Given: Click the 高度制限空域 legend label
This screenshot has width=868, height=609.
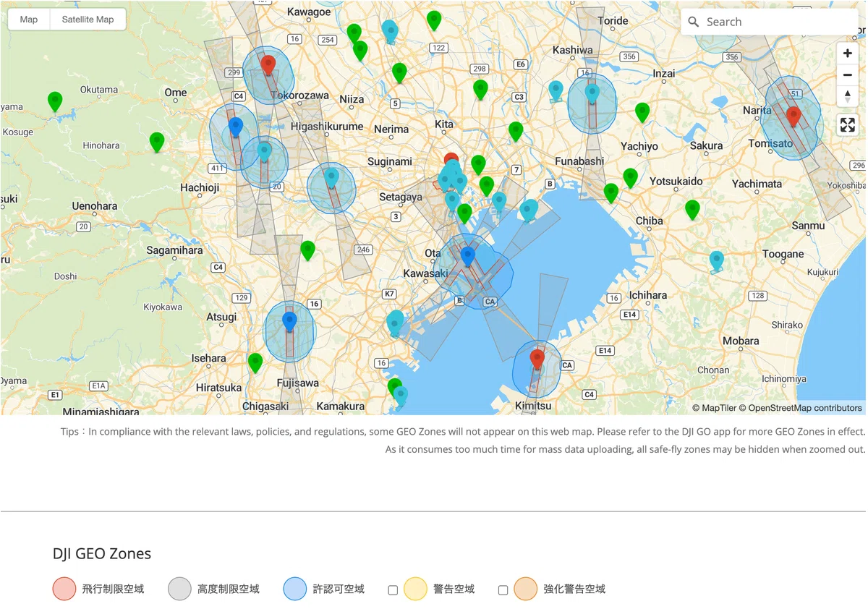Looking at the screenshot, I should (x=228, y=589).
